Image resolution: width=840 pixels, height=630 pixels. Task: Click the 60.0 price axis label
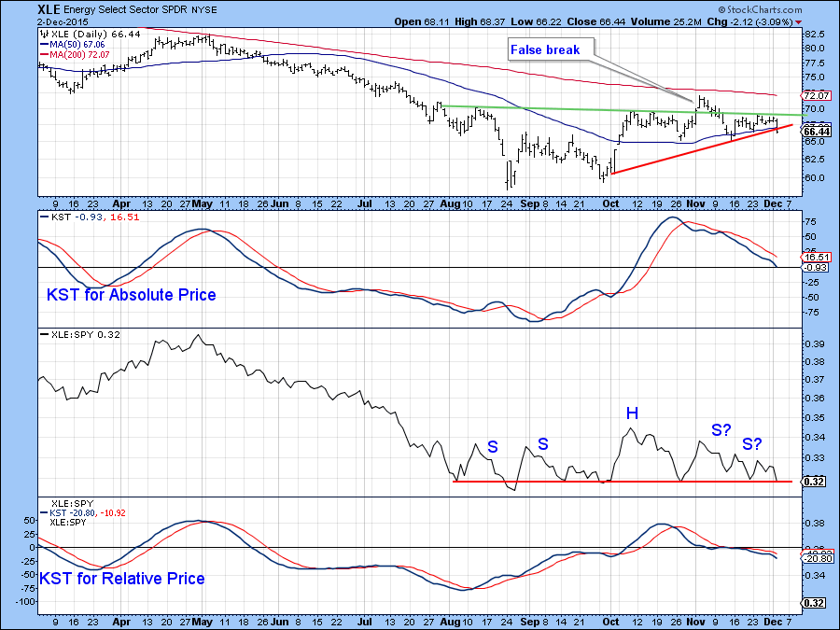click(815, 178)
